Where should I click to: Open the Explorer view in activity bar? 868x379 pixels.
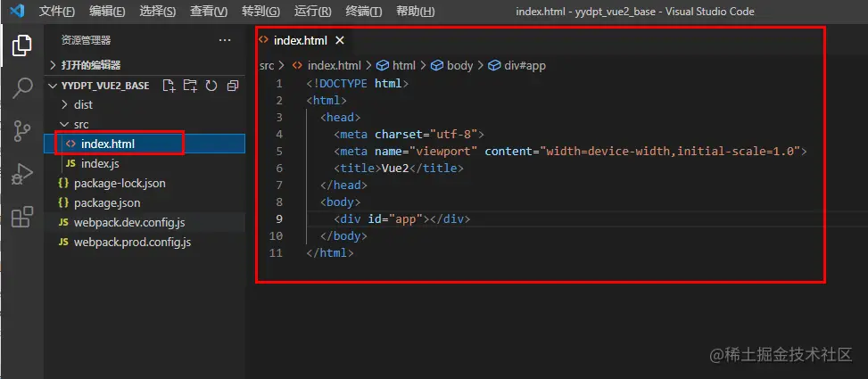click(x=22, y=45)
